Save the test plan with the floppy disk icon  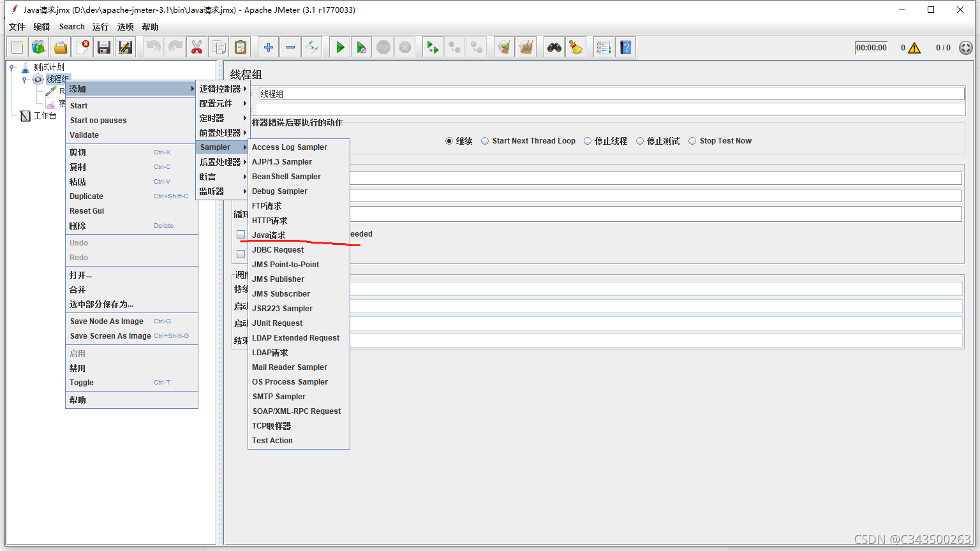pyautogui.click(x=104, y=47)
